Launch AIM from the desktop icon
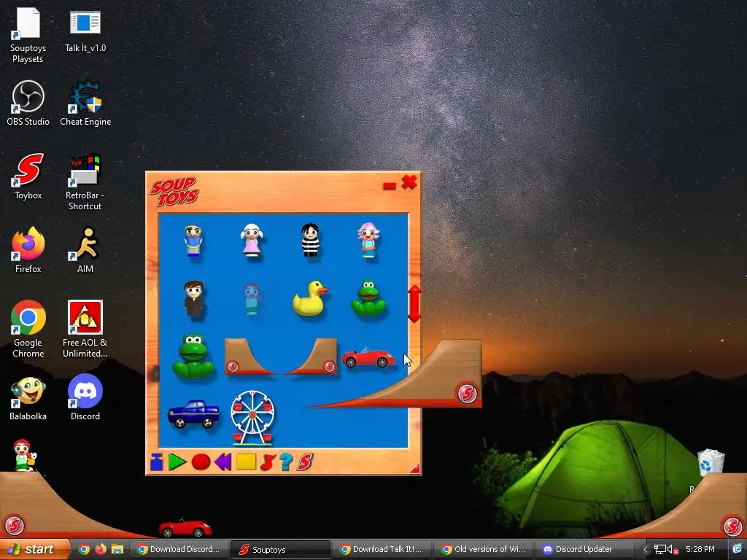The height and width of the screenshot is (560, 747). tap(85, 251)
